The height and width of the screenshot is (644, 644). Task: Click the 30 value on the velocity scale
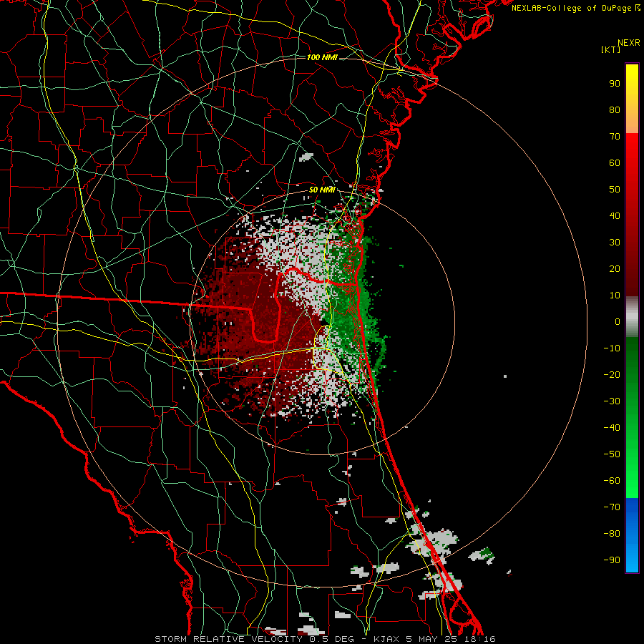(x=615, y=243)
